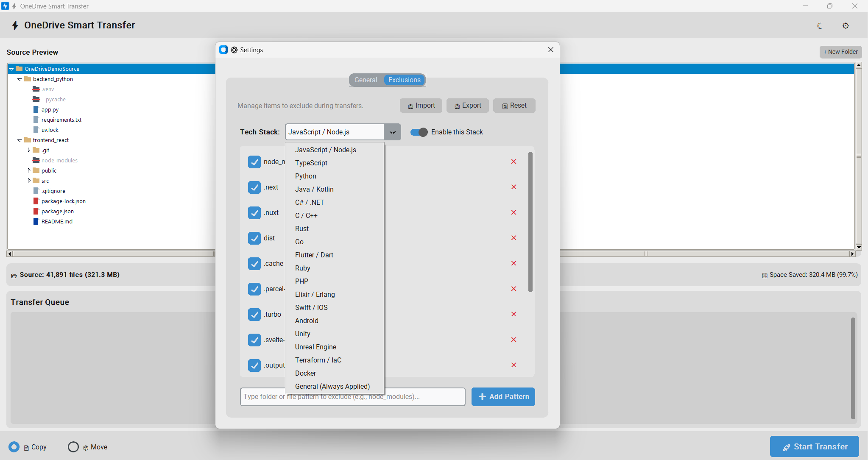Open settings gear icon in header

846,26
